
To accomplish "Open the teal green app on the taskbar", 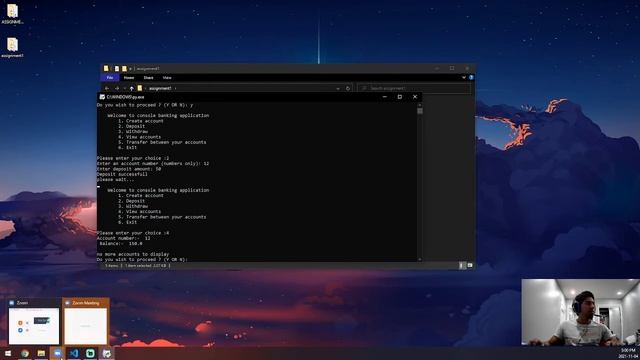I will click(90, 353).
